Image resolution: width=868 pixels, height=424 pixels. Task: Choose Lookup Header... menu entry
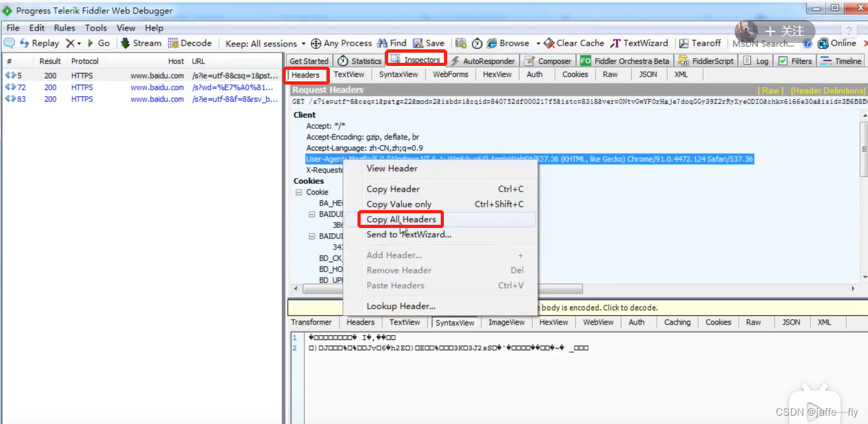[440, 306]
